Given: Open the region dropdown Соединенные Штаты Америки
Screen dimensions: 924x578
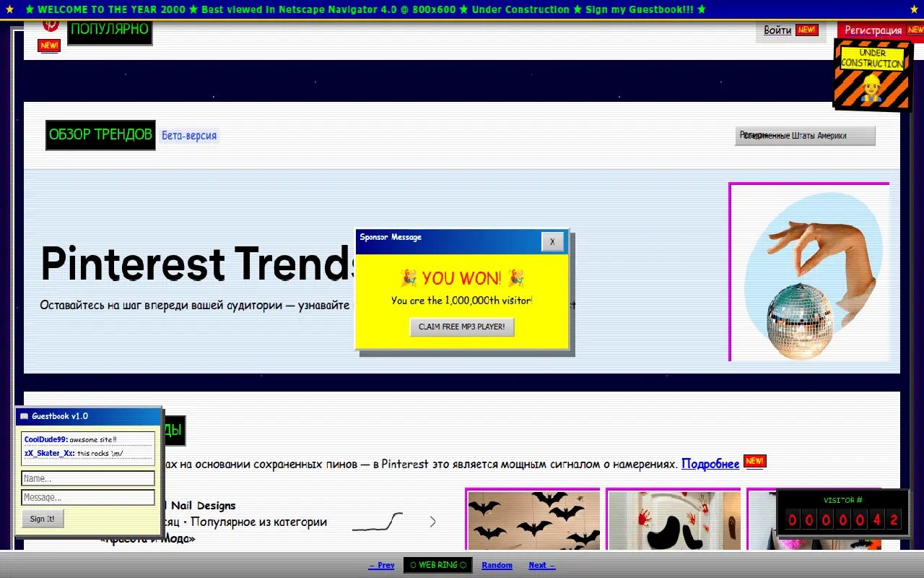Looking at the screenshot, I should pos(805,136).
